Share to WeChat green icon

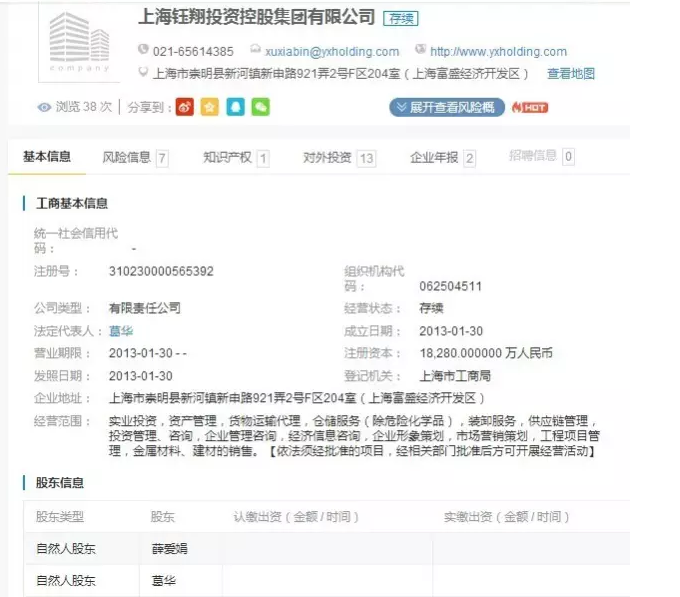261,107
